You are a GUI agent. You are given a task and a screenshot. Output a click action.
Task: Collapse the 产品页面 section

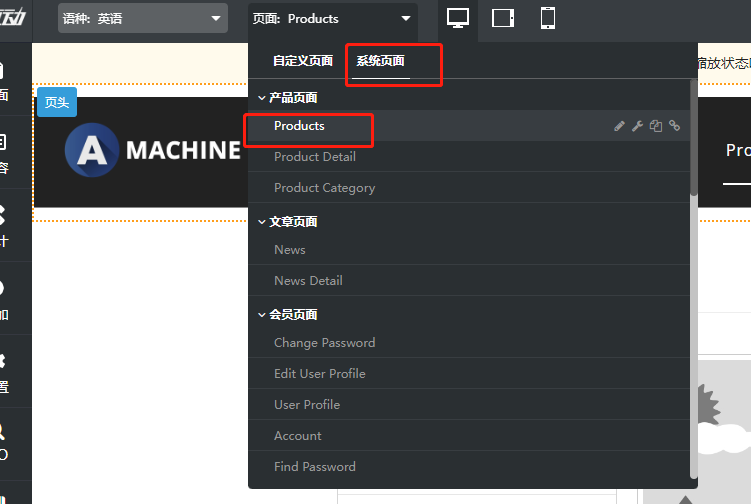[263, 98]
